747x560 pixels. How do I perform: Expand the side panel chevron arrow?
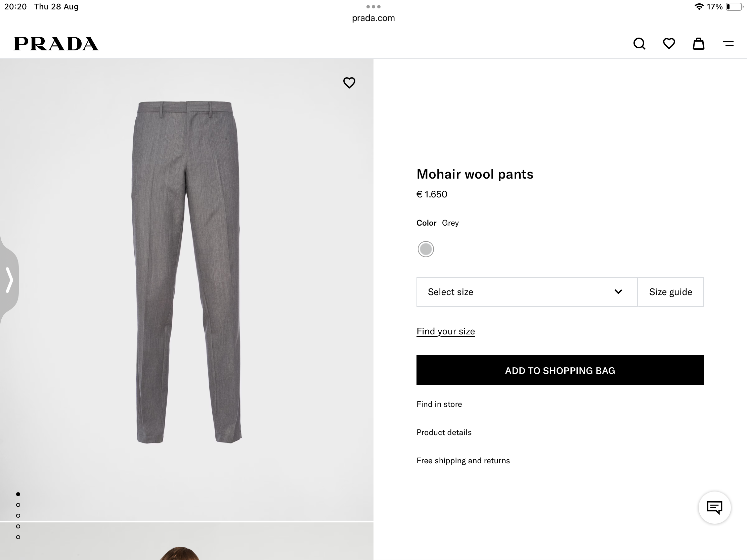tap(9, 281)
